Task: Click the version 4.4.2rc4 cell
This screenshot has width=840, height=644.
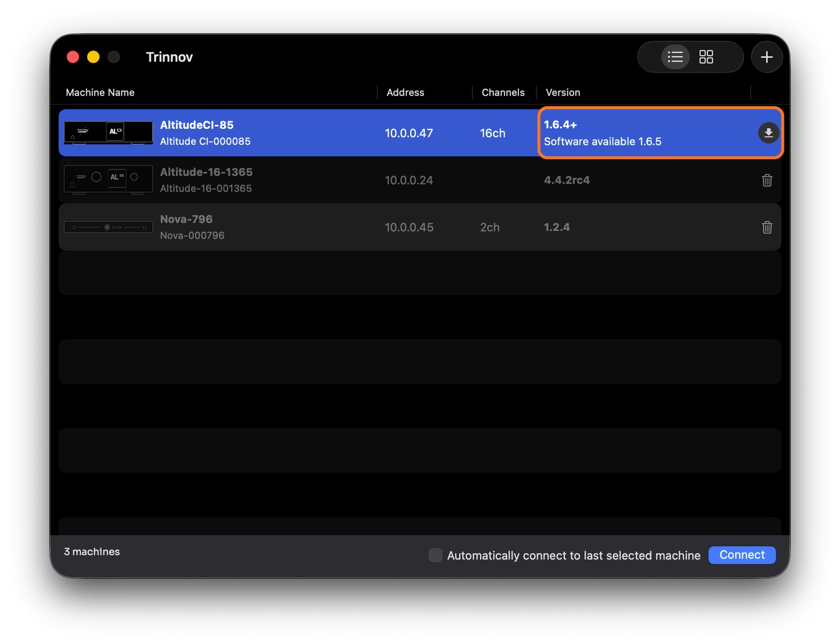Action: click(567, 180)
